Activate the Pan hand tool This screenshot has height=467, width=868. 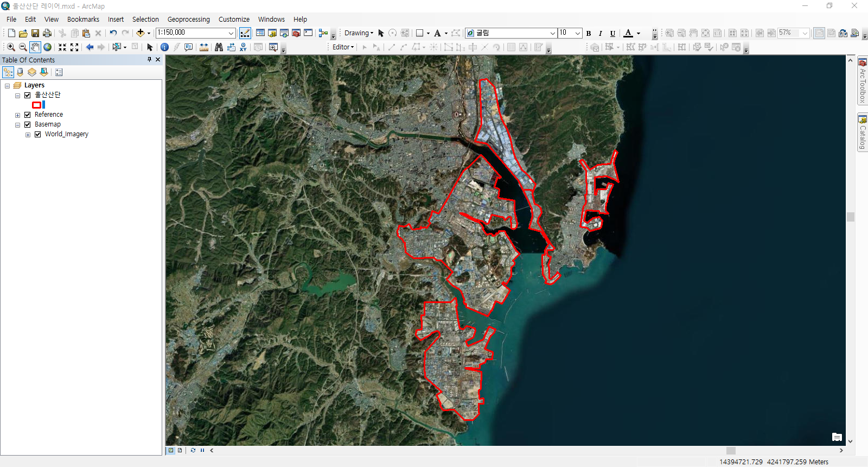pos(35,47)
